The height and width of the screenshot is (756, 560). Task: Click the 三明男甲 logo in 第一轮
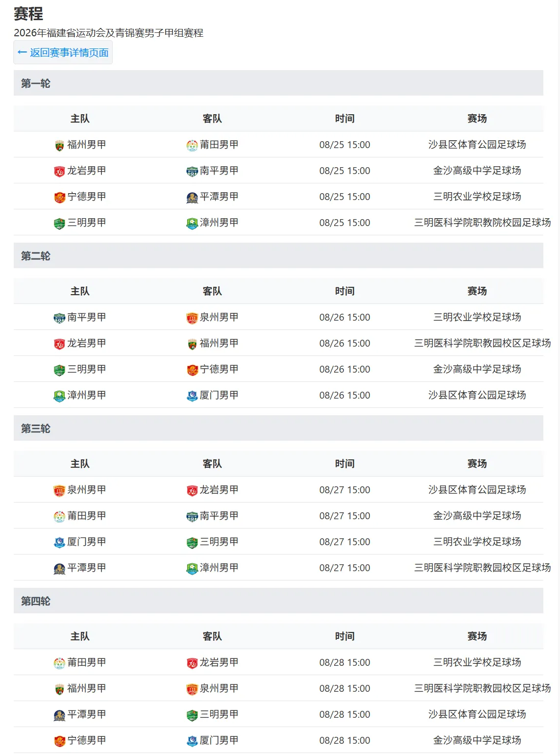click(59, 223)
